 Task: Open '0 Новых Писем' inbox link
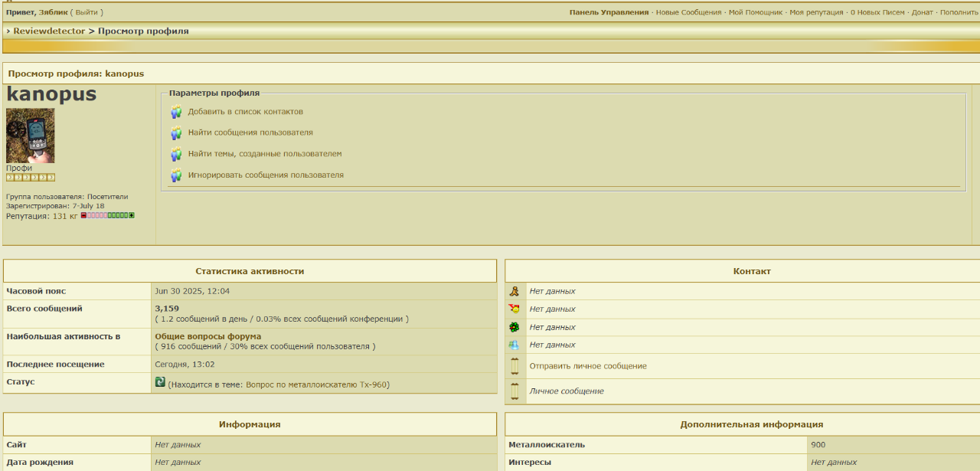click(877, 12)
